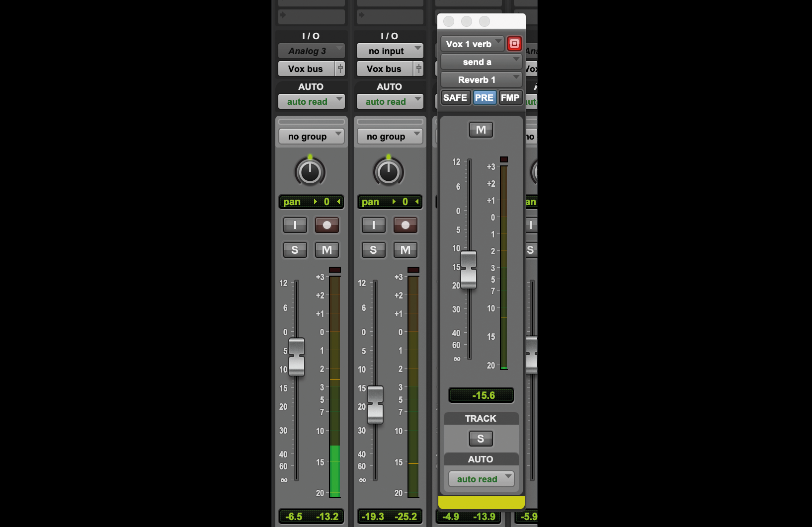Click the -25.2 peak level readout
The image size is (812, 527).
(406, 517)
